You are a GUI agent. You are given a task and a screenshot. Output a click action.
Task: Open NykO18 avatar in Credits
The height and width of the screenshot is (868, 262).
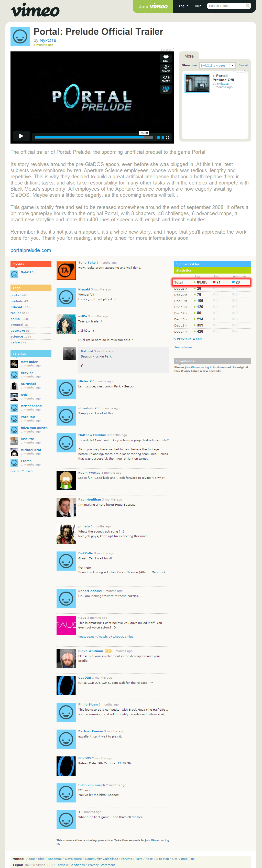pyautogui.click(x=14, y=274)
